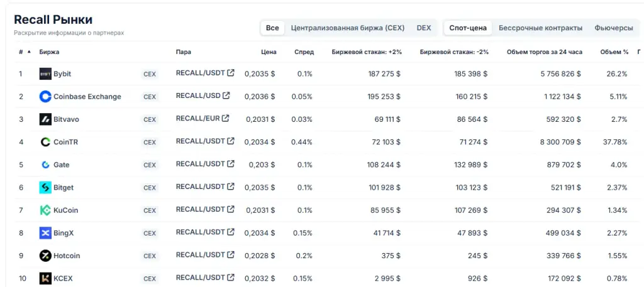The image size is (644, 287).
Task: Click the CEX badge in Hotcoin row
Action: click(150, 256)
